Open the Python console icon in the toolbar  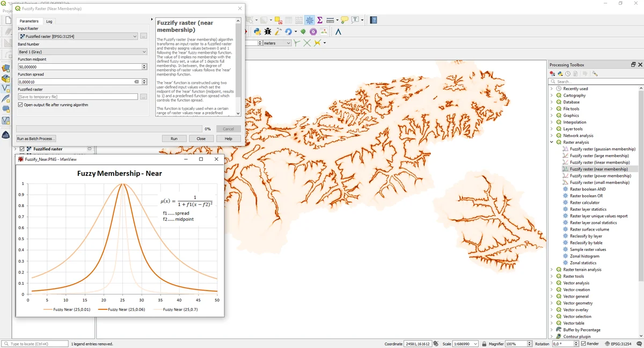[257, 32]
